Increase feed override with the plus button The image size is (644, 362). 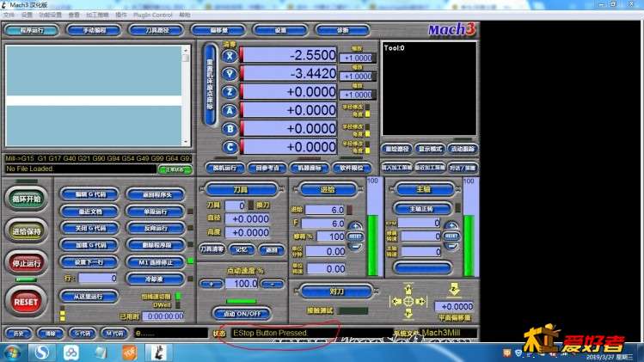pyautogui.click(x=355, y=226)
